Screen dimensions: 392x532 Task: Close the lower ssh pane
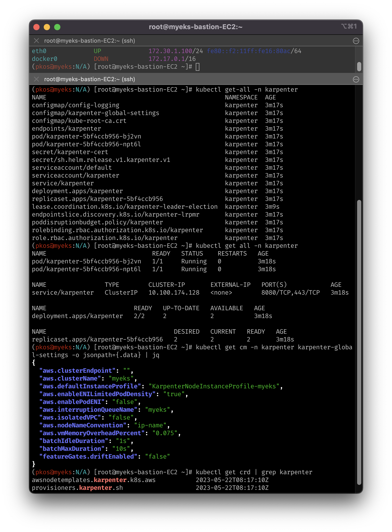coord(36,79)
